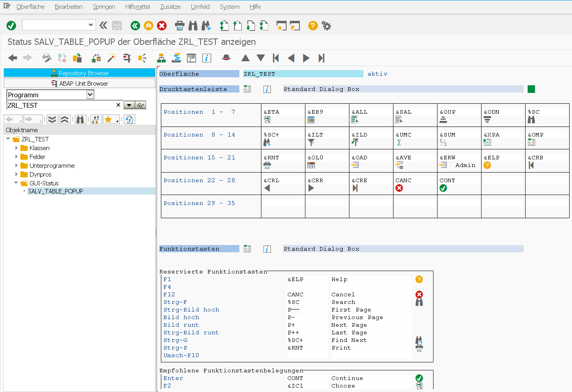Click the Activate magic wand icon
The width and height of the screenshot is (572, 392).
coord(111,58)
